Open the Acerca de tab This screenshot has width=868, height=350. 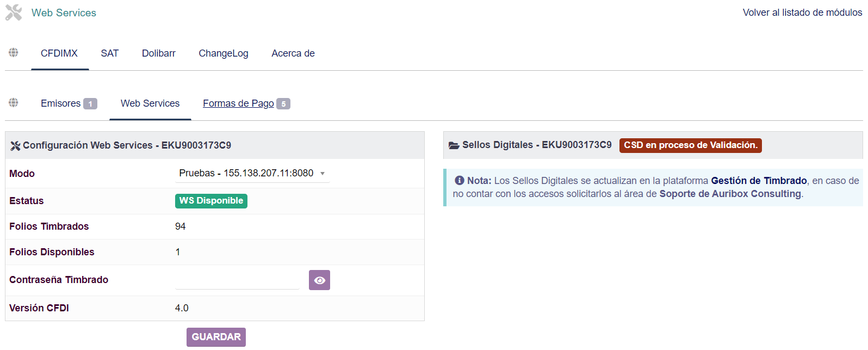tap(293, 53)
